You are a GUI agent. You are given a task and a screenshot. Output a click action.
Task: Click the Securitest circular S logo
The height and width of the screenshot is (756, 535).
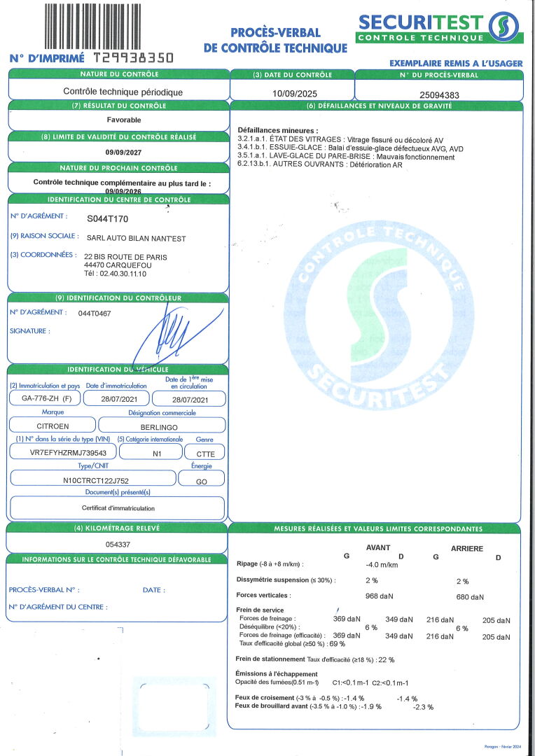(x=504, y=27)
